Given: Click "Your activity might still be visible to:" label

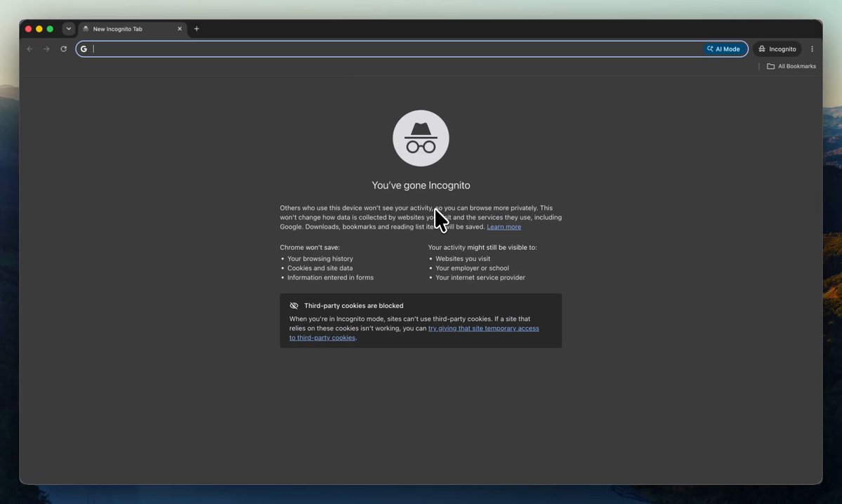Looking at the screenshot, I should click(482, 248).
